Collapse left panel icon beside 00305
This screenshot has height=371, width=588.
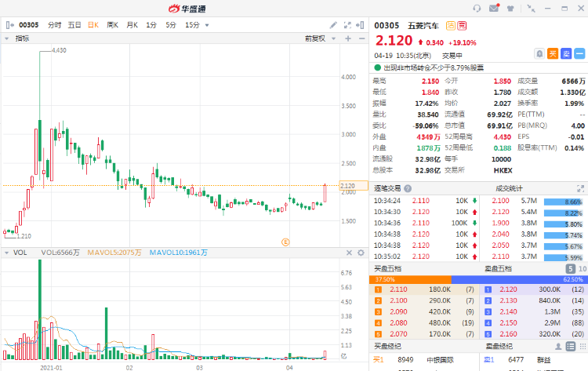(x=9, y=25)
